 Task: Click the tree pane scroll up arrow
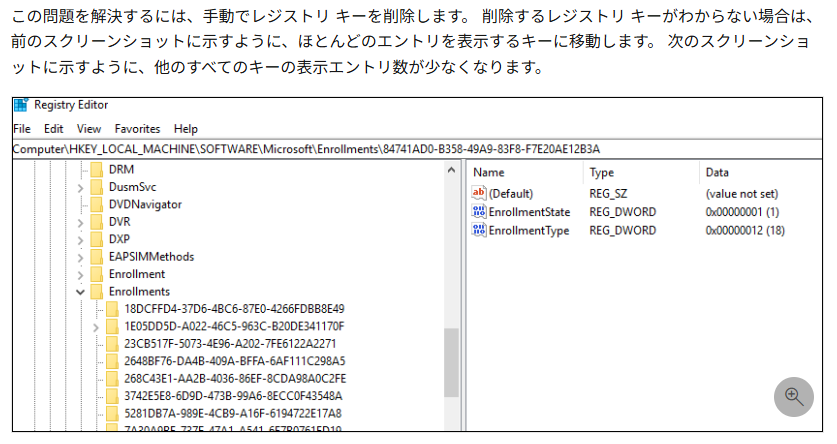[451, 170]
